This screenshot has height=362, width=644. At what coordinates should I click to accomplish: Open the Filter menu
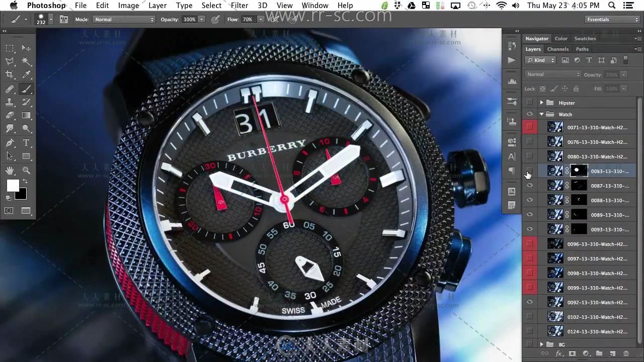(x=239, y=6)
